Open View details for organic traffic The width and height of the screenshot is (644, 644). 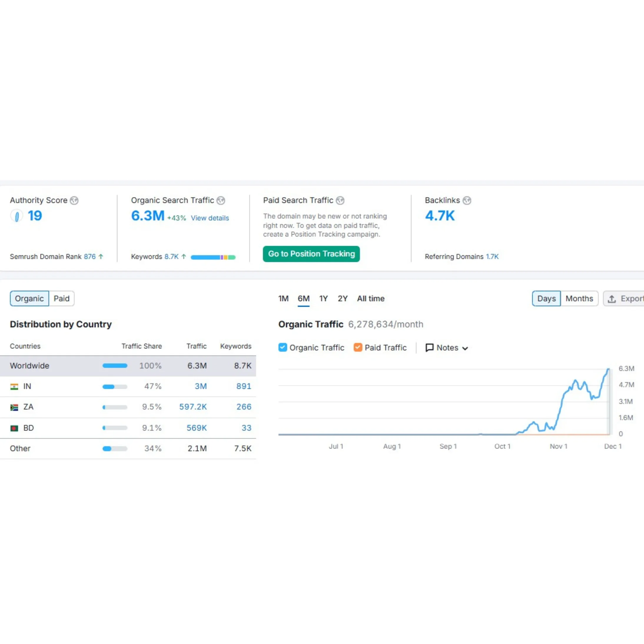(x=210, y=218)
